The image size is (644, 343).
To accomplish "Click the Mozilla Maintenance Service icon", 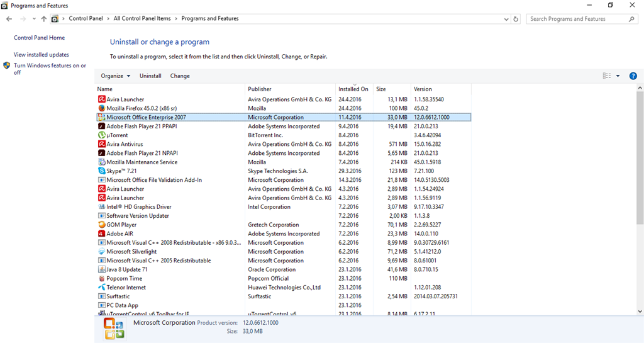I will tap(101, 162).
